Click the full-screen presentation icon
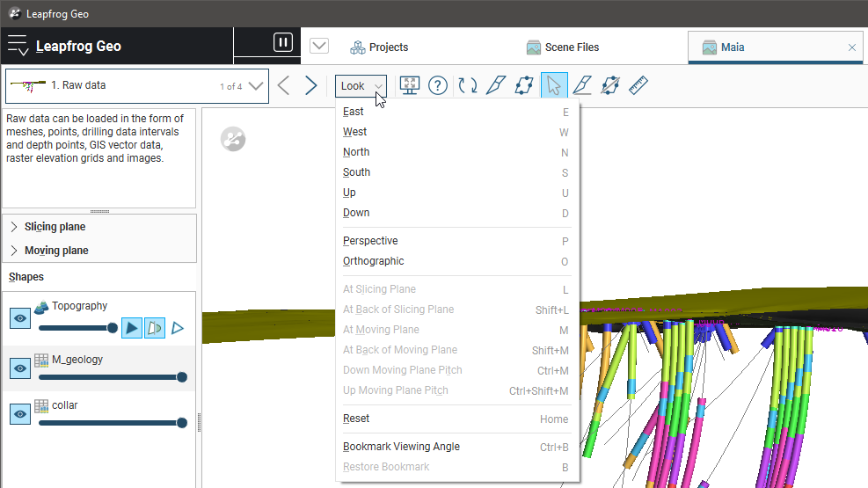The width and height of the screenshot is (868, 488). tap(410, 85)
